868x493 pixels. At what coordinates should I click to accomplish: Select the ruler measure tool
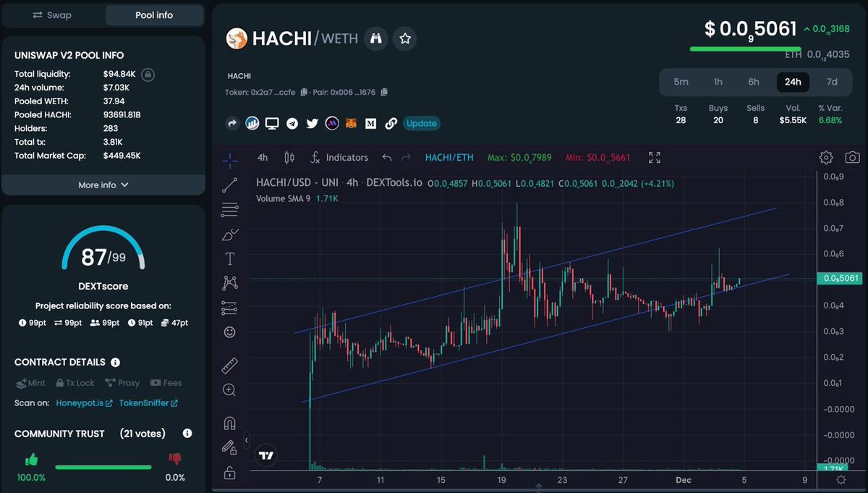pos(230,365)
